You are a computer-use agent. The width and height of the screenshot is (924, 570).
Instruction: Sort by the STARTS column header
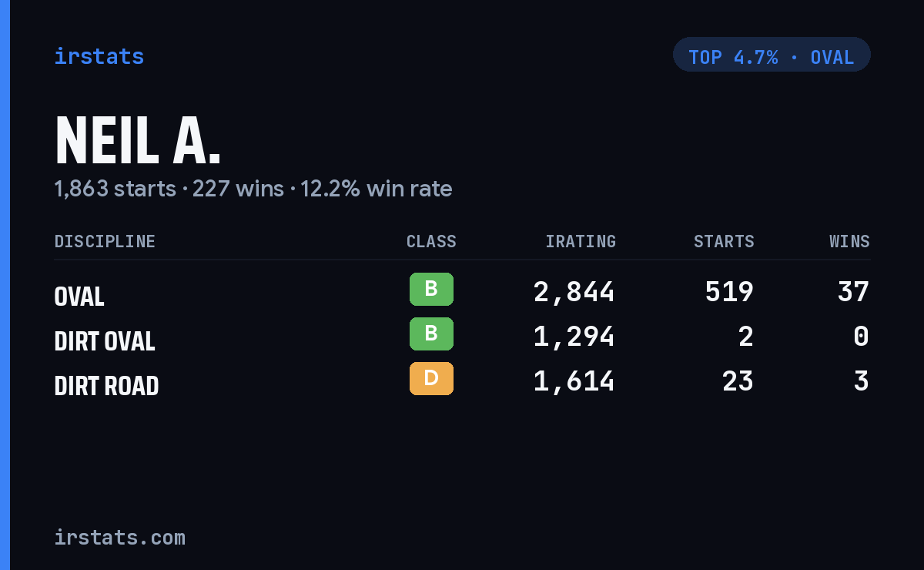click(724, 241)
